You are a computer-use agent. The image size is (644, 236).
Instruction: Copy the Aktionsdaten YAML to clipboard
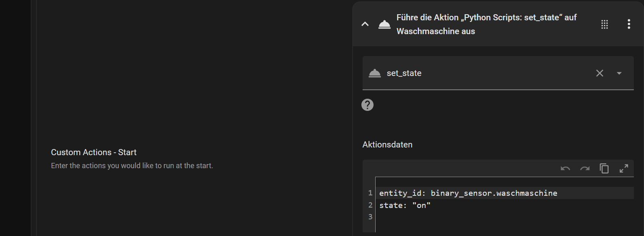604,169
